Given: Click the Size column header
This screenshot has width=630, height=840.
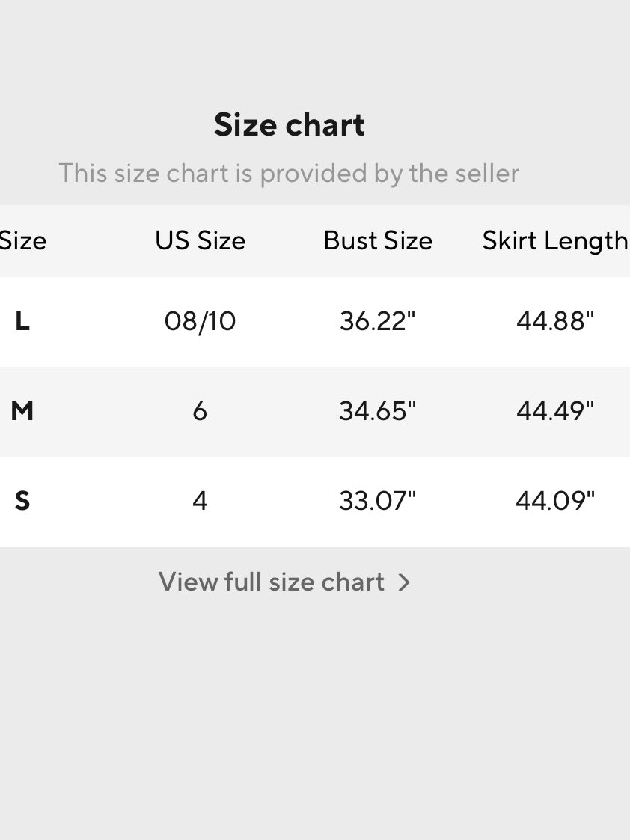Looking at the screenshot, I should (22, 240).
